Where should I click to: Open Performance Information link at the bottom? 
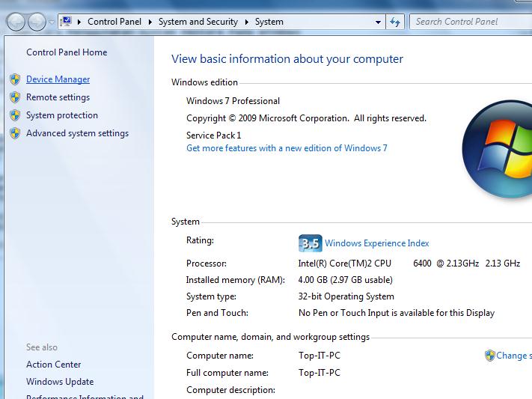coord(85,396)
